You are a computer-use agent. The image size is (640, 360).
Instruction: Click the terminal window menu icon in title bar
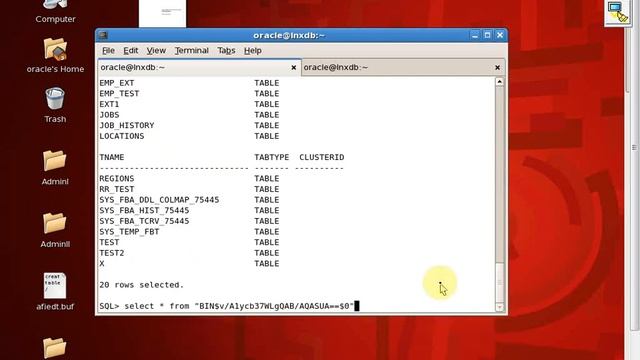103,35
